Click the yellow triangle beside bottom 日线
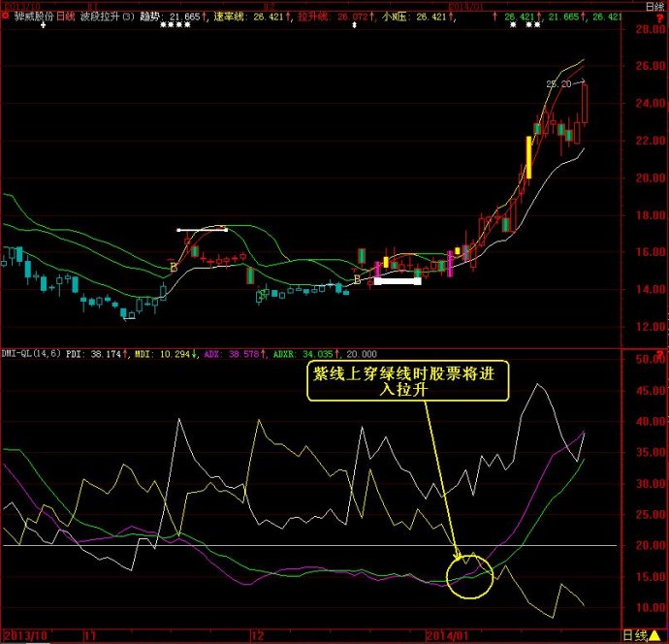The width and height of the screenshot is (669, 644). [x=654, y=636]
